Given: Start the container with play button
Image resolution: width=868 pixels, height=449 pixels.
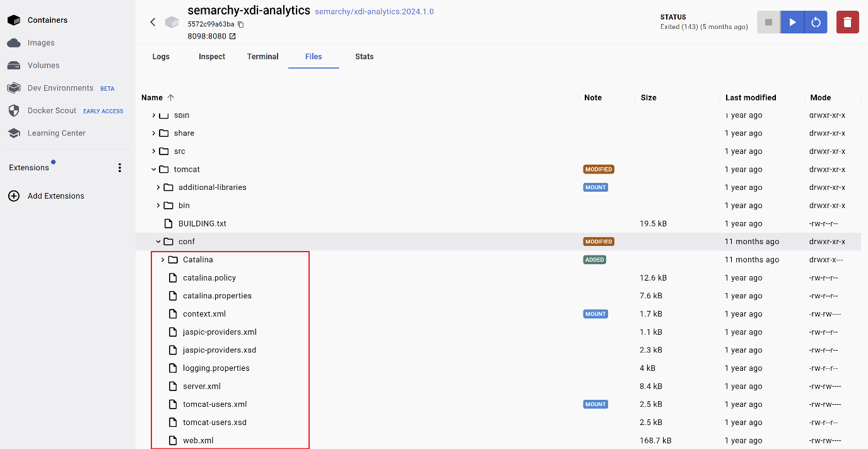Looking at the screenshot, I should 792,22.
